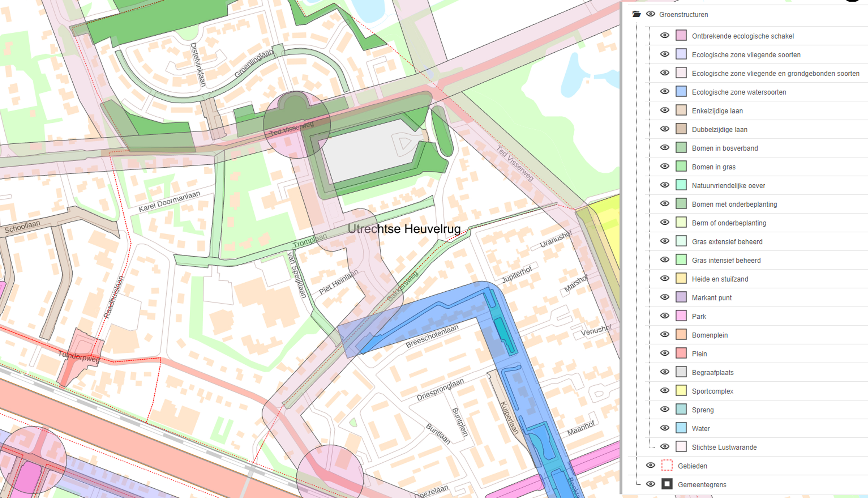This screenshot has height=498, width=868.
Task: Toggle eye icon for Ecologische zone watersoorten
Action: tap(664, 92)
